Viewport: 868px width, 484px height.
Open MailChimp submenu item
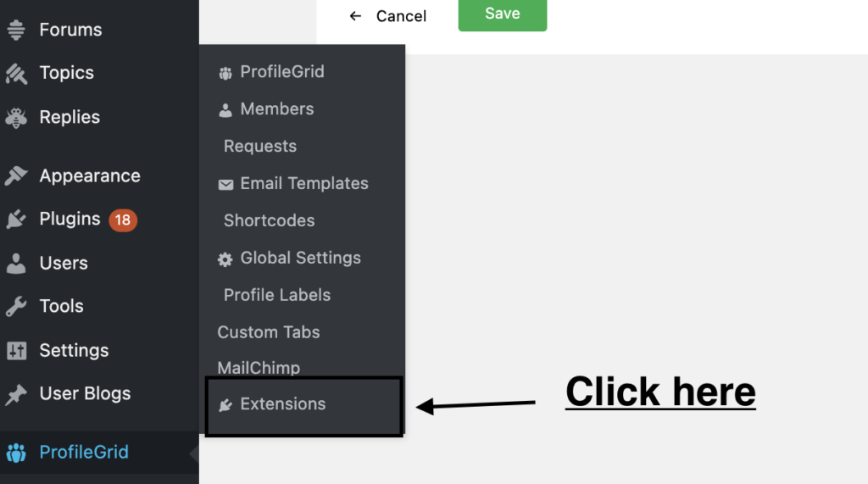(259, 369)
